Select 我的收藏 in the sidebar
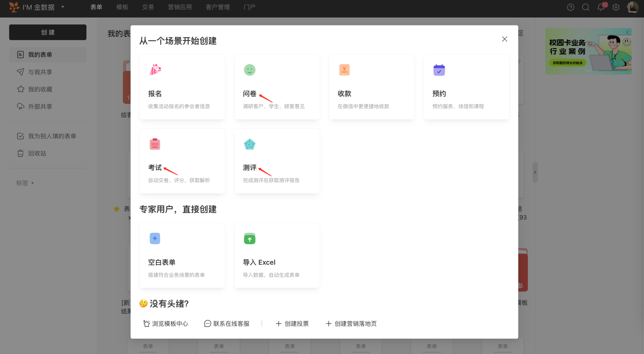644x354 pixels. click(x=48, y=89)
